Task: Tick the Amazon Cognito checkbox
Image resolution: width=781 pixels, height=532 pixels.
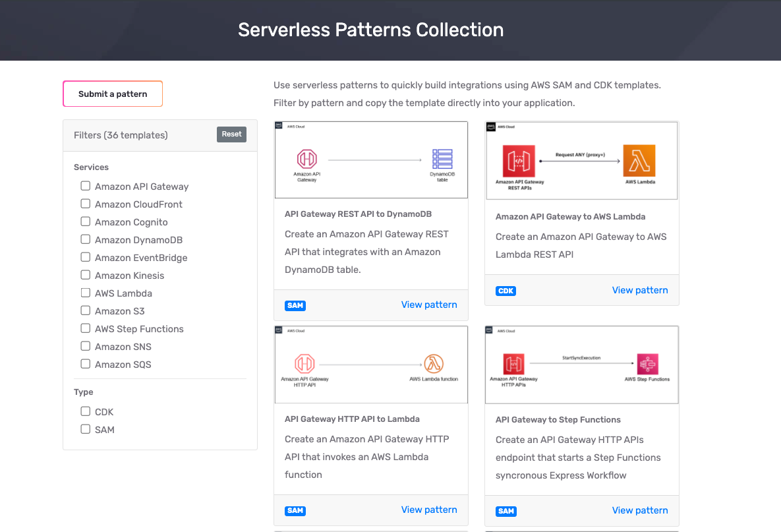Action: point(86,222)
